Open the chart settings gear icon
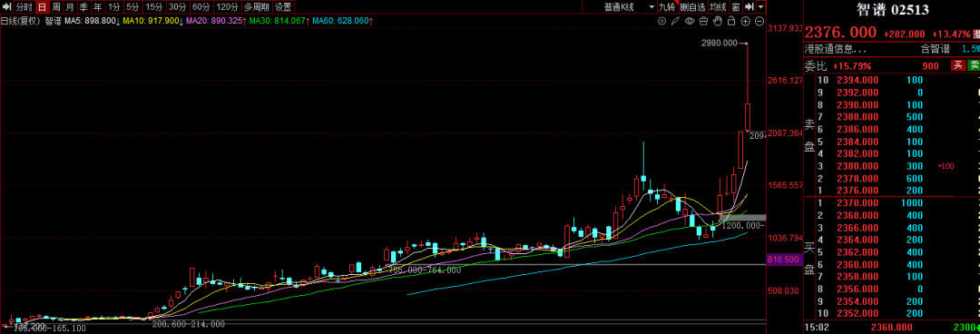Viewport: 980px width, 334px height. coord(661,21)
